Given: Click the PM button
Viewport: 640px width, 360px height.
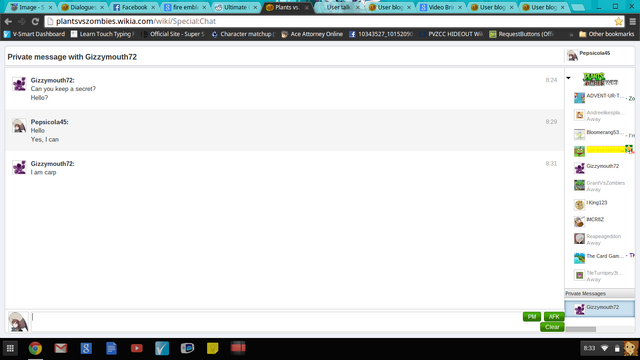Looking at the screenshot, I should [532, 316].
